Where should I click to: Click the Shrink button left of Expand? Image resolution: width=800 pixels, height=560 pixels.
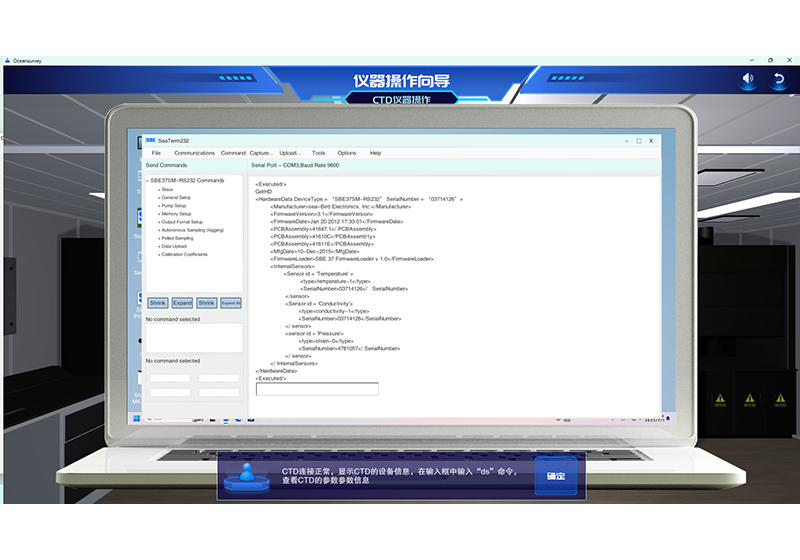[158, 303]
